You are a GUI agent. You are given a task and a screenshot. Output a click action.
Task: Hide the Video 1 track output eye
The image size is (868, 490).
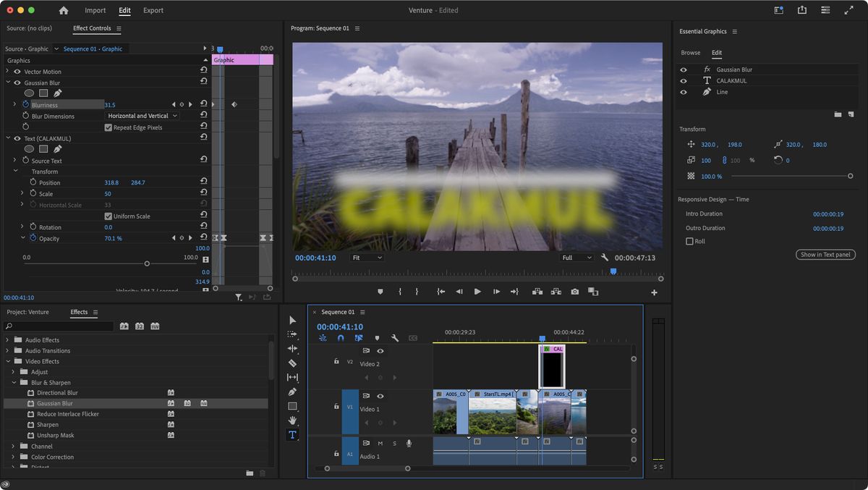point(380,396)
